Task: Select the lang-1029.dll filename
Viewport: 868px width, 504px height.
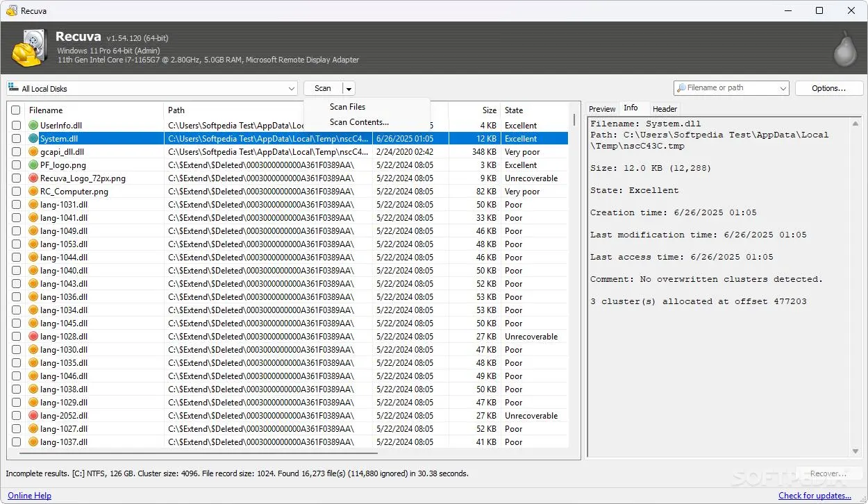Action: coord(64,403)
